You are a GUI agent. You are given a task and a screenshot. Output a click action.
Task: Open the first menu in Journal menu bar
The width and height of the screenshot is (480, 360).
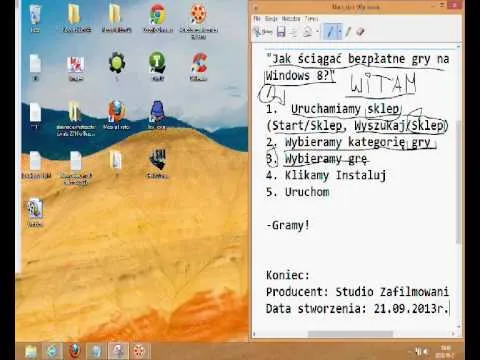257,18
